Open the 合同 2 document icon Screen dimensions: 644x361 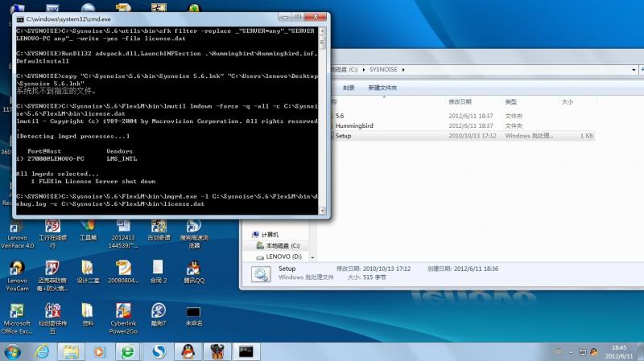point(159,273)
